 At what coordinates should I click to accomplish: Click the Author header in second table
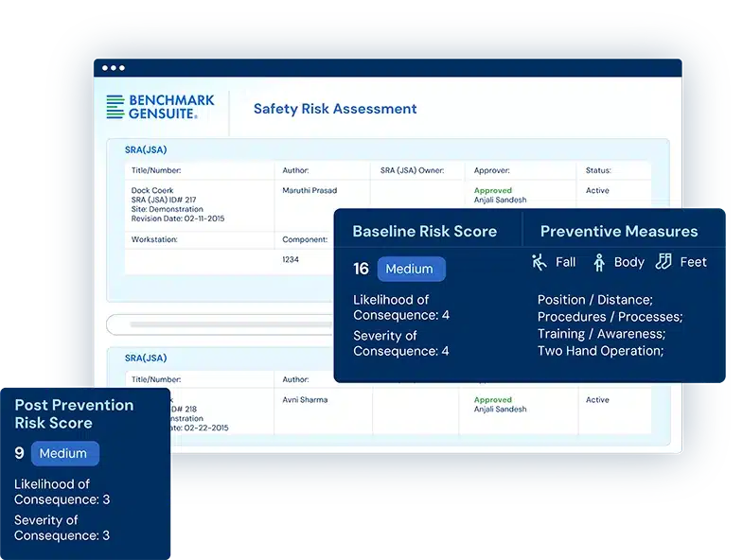(295, 379)
